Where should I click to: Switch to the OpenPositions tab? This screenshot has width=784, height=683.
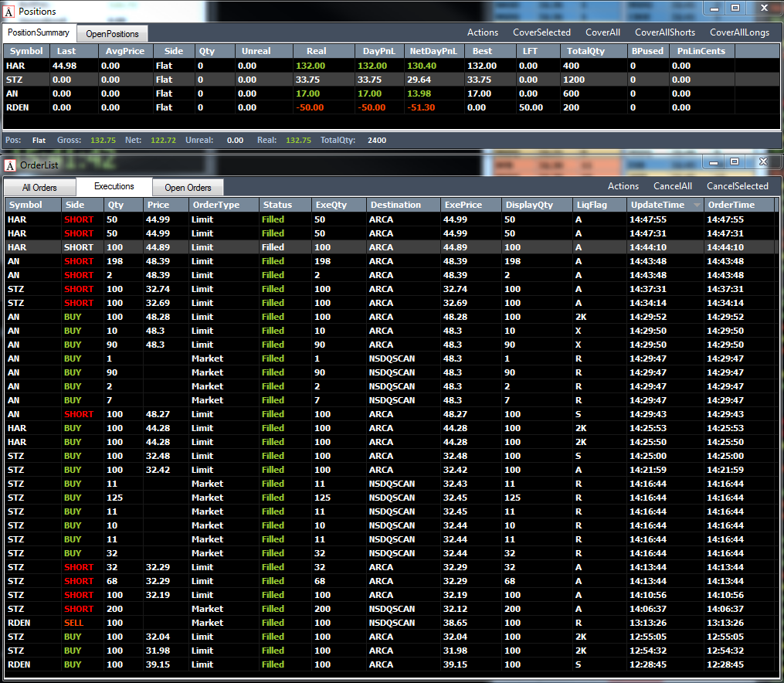(x=112, y=33)
